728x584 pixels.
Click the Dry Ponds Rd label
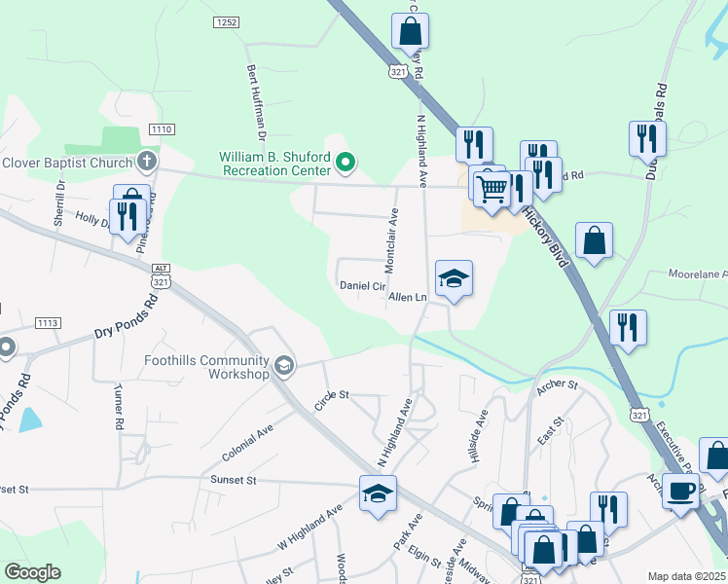tap(127, 316)
